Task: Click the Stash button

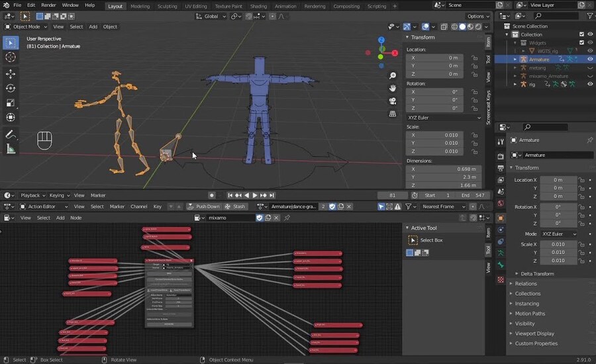Action: point(236,206)
